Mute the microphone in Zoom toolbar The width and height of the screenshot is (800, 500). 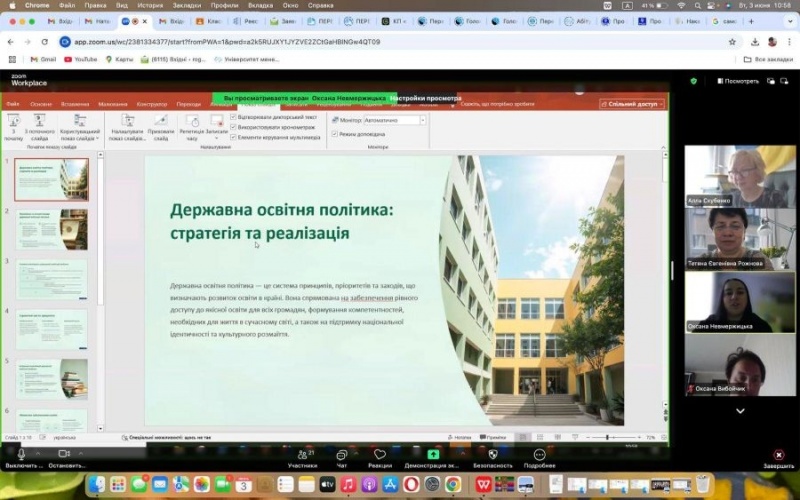21,455
